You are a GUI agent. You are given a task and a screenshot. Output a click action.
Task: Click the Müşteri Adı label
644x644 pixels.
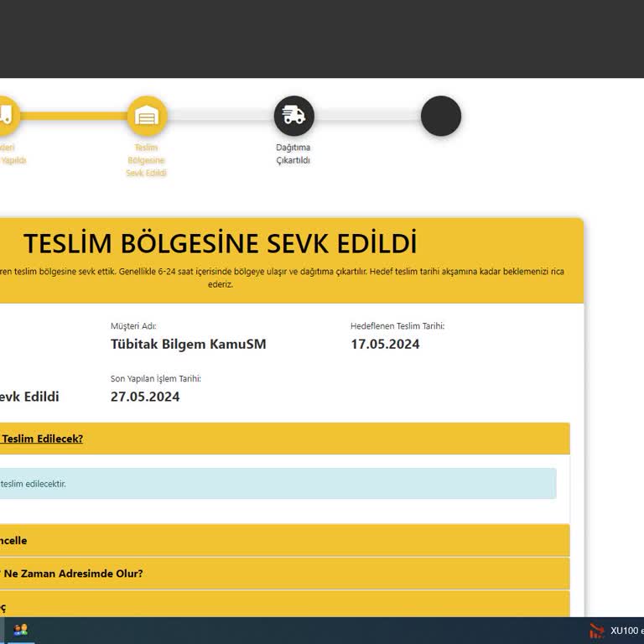click(x=133, y=326)
